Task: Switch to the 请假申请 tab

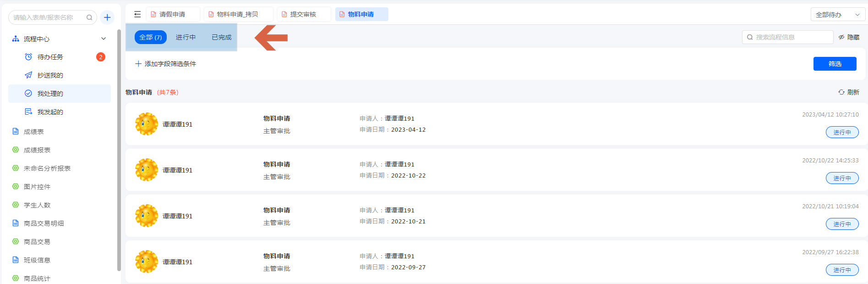Action: (172, 14)
